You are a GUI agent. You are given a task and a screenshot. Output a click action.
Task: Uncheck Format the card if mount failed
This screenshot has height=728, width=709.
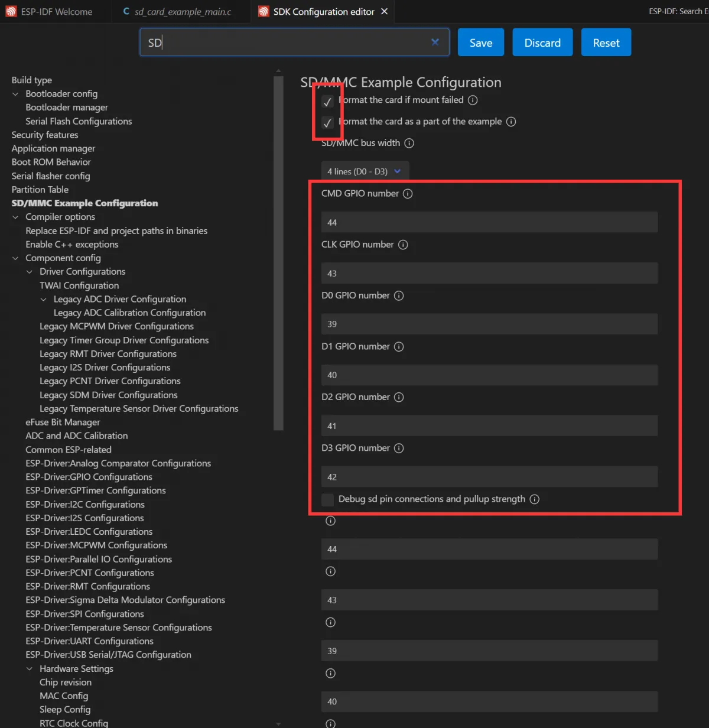(x=327, y=101)
